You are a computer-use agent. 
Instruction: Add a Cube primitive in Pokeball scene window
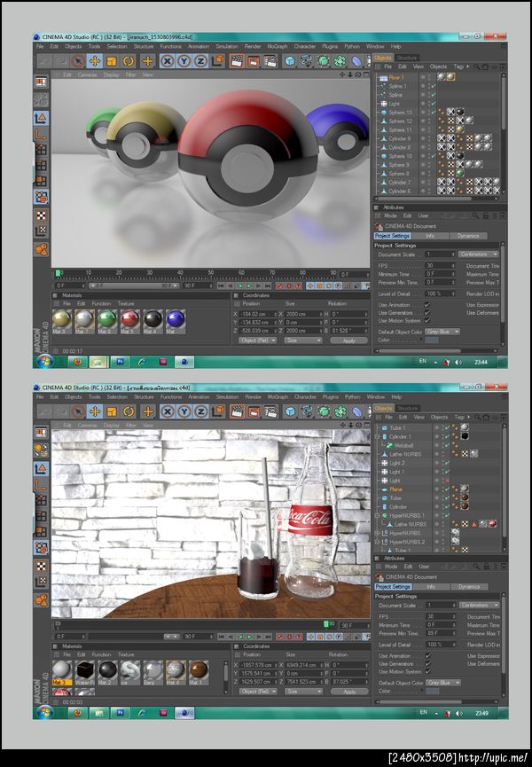tap(290, 61)
